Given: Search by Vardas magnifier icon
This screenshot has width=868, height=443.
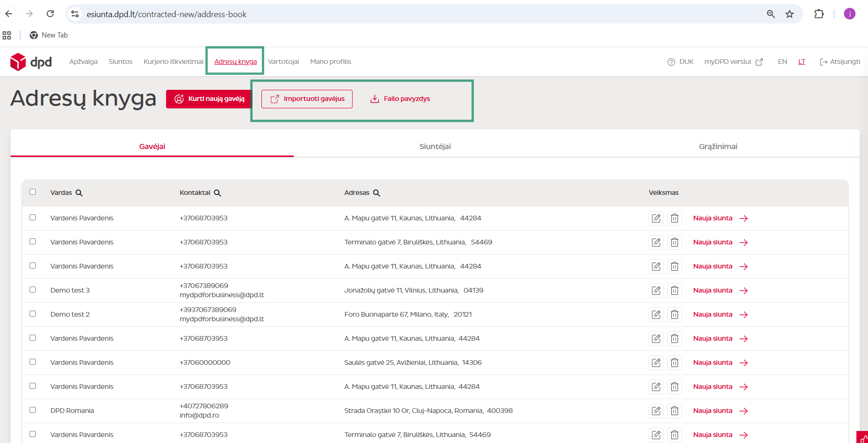Looking at the screenshot, I should pos(79,193).
